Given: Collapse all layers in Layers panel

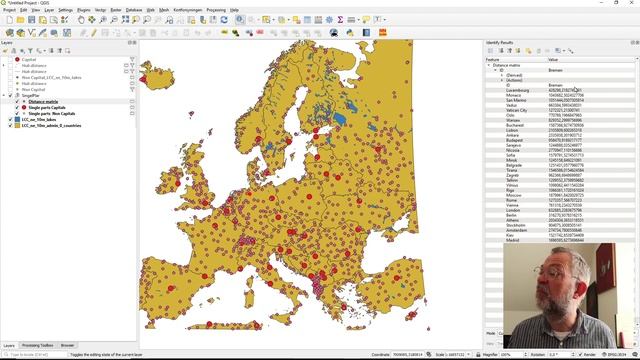Looking at the screenshot, I should (59, 51).
